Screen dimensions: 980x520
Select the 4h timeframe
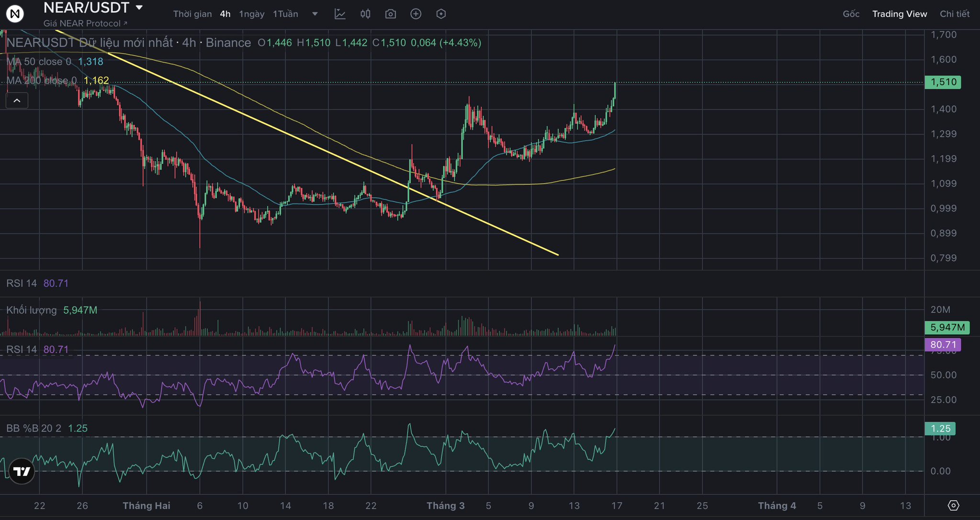[x=225, y=14]
